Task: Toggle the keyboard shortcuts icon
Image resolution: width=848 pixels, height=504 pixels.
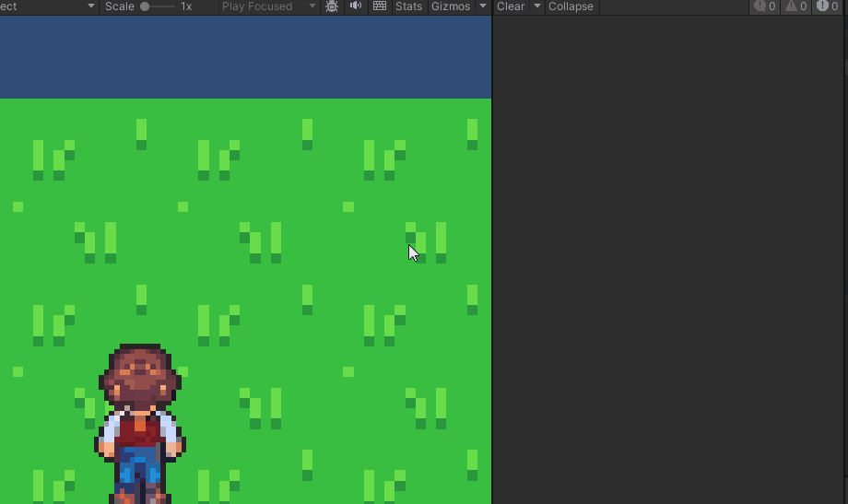Action: click(x=380, y=6)
